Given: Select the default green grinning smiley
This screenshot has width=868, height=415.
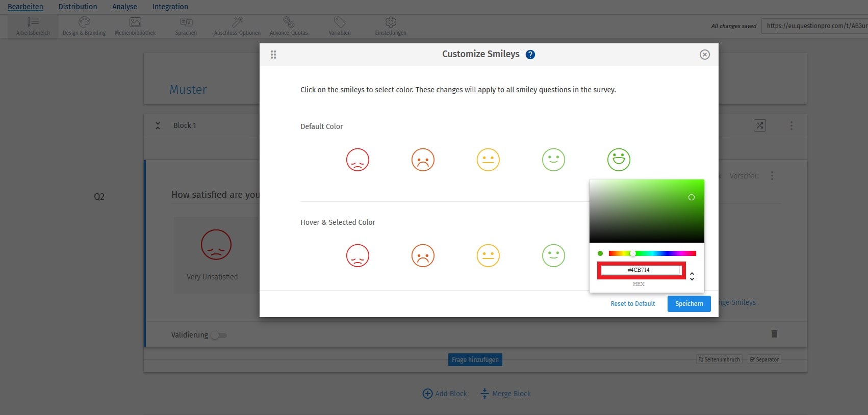Looking at the screenshot, I should (x=619, y=160).
